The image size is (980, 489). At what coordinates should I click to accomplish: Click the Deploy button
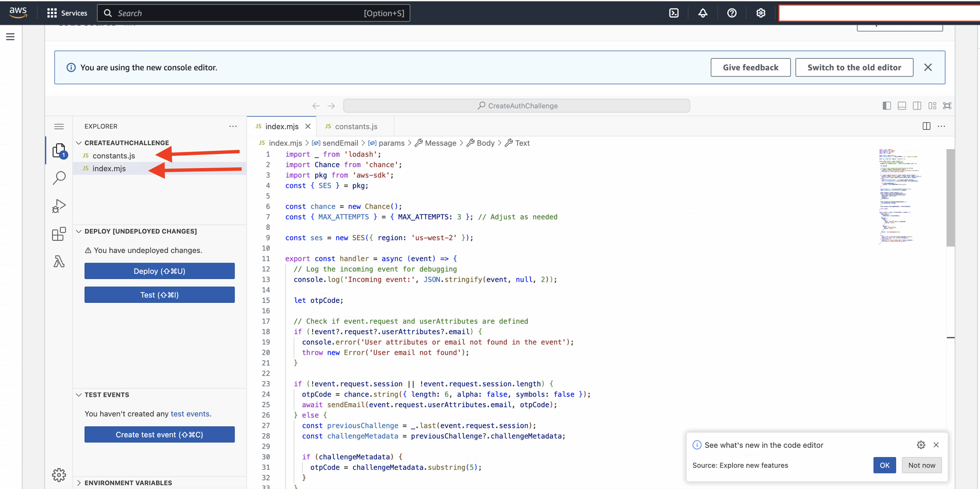coord(159,271)
